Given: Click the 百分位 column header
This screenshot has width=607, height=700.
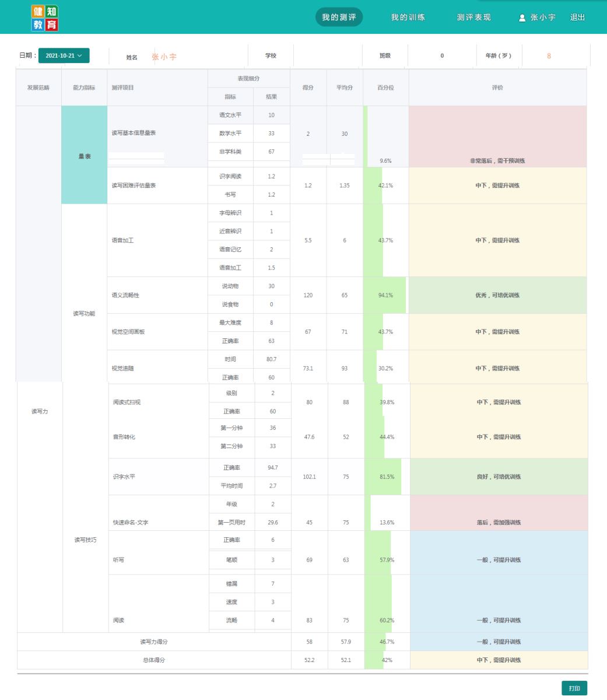Looking at the screenshot, I should [x=385, y=87].
